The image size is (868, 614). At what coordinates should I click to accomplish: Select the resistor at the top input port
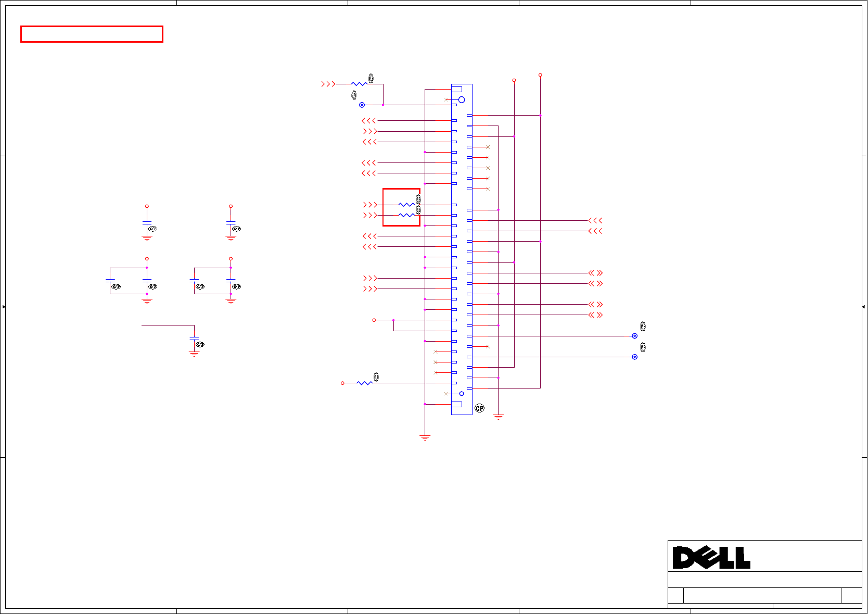[359, 84]
